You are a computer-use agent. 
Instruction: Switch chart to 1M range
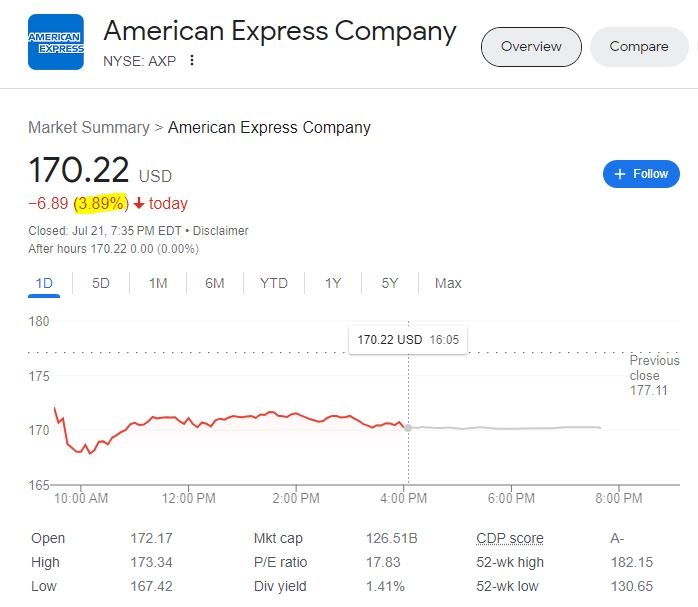tap(158, 283)
